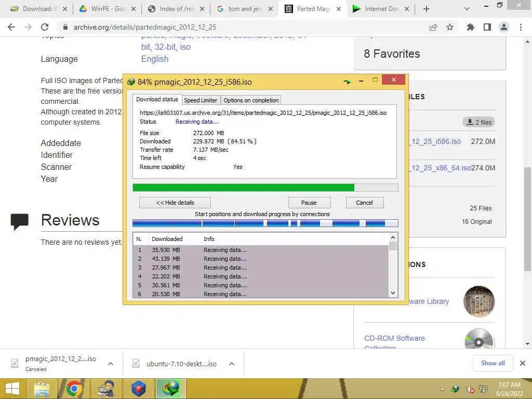Expand options for canceled pmagic download

pyautogui.click(x=111, y=364)
